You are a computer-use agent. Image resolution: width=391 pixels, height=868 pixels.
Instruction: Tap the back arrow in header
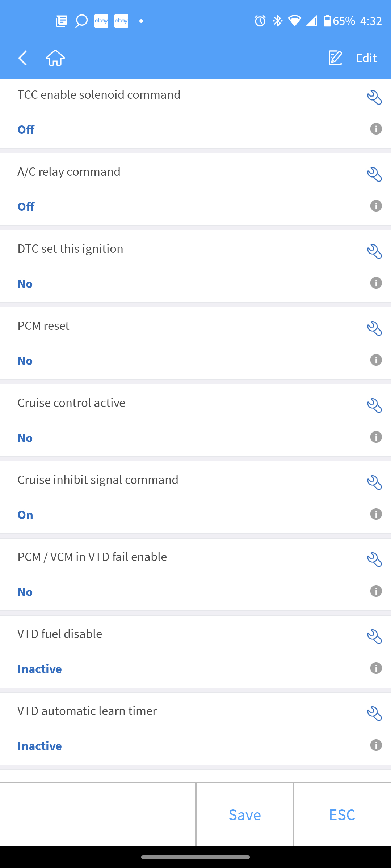click(x=23, y=58)
